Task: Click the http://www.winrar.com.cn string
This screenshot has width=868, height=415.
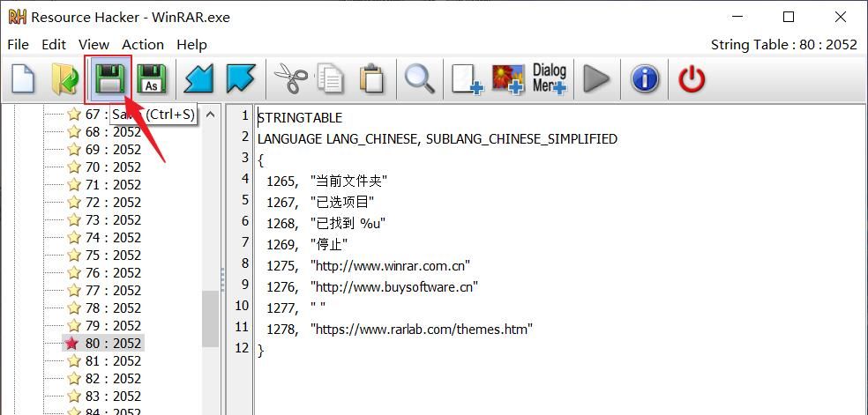Action: pyautogui.click(x=390, y=266)
